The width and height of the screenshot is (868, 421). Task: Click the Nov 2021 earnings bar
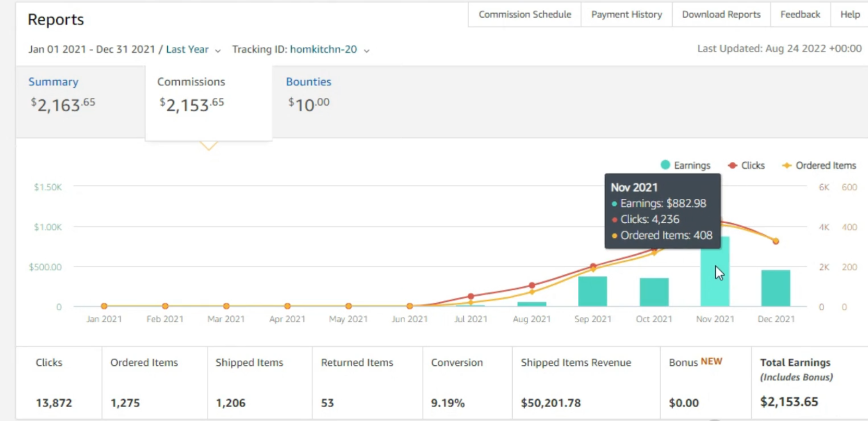click(715, 271)
